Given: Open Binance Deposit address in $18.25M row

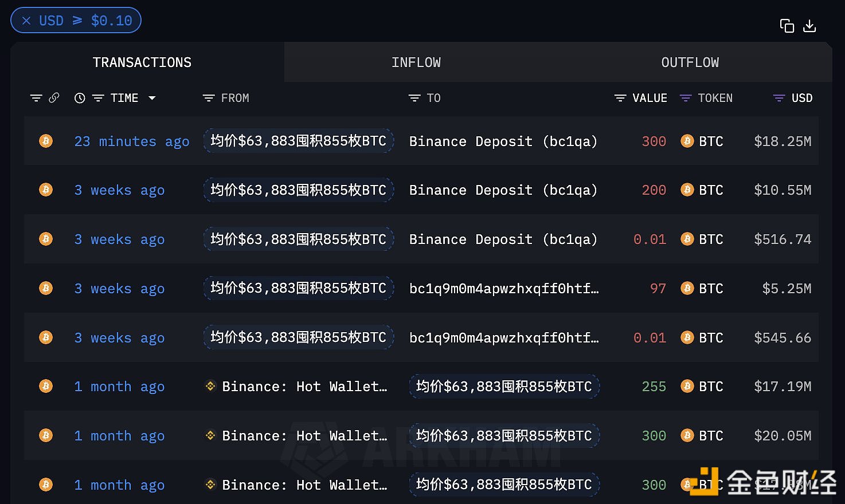Looking at the screenshot, I should click(x=503, y=141).
